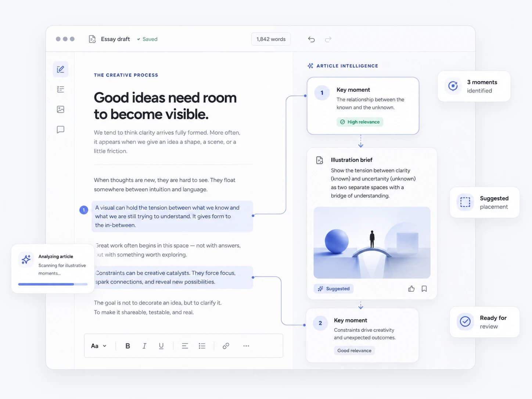Select the edit/write pencil sidebar icon
This screenshot has height=399, width=532.
point(61,69)
